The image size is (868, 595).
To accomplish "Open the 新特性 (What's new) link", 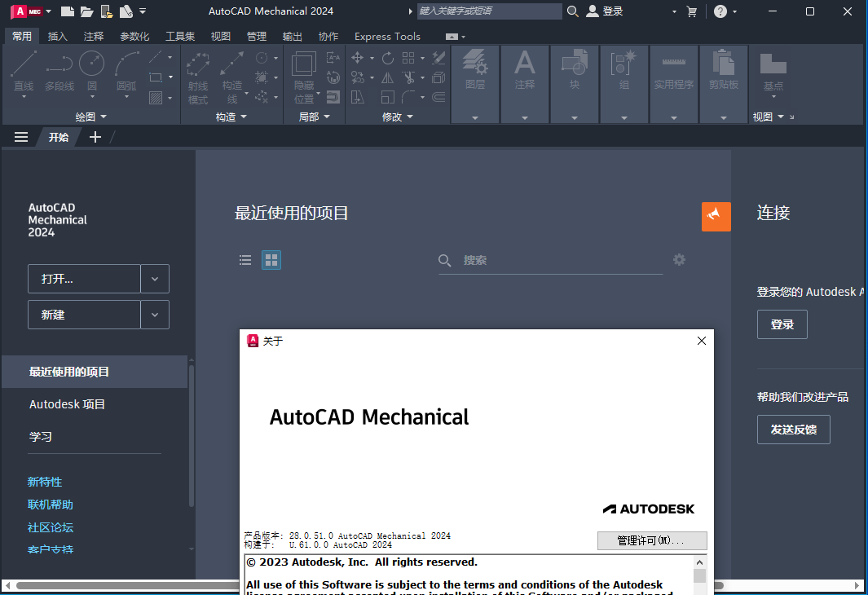I will (x=45, y=482).
